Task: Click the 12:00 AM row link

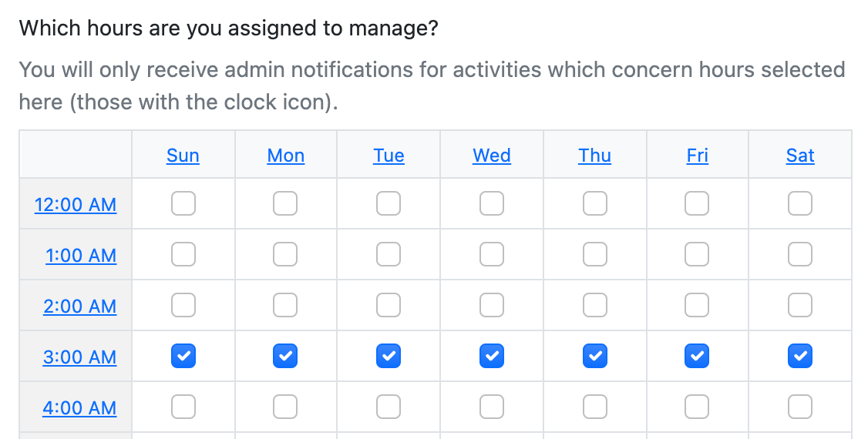Action: 76,205
